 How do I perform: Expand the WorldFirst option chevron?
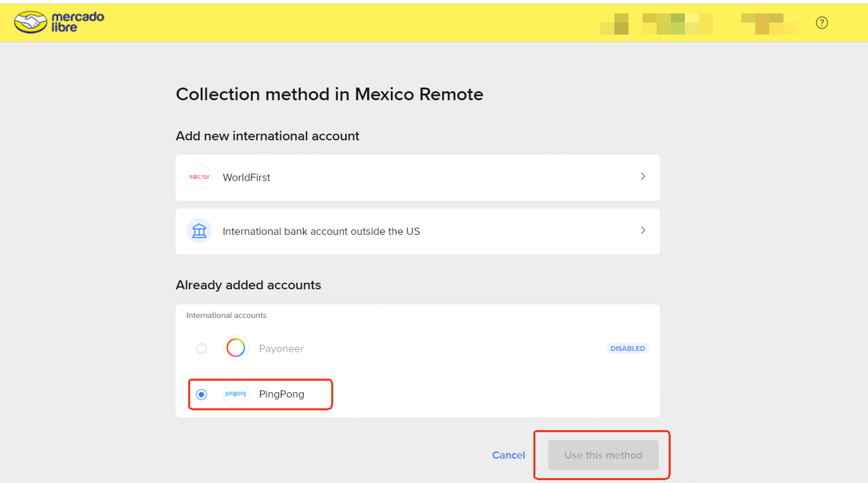[643, 177]
